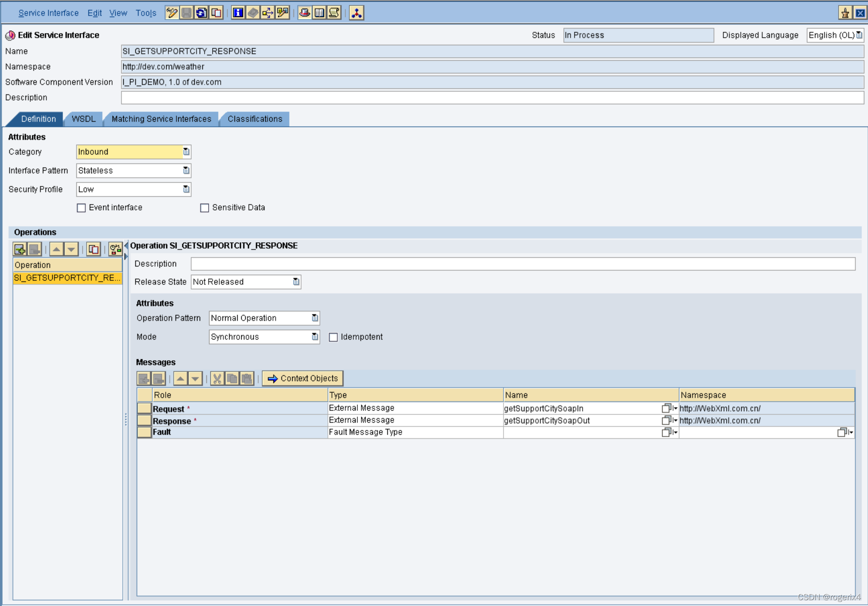Expand the Mode dropdown set to Synchronous
The height and width of the screenshot is (606, 868).
point(314,337)
